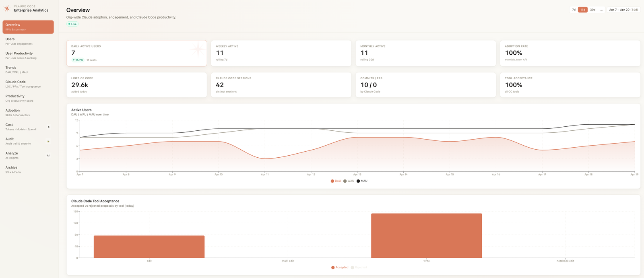Click the Daily Active Users card

click(136, 53)
